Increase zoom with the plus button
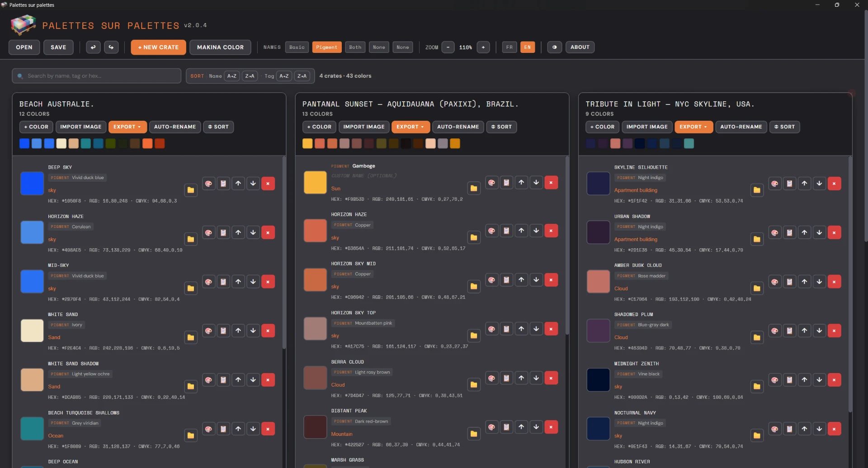 click(x=483, y=47)
